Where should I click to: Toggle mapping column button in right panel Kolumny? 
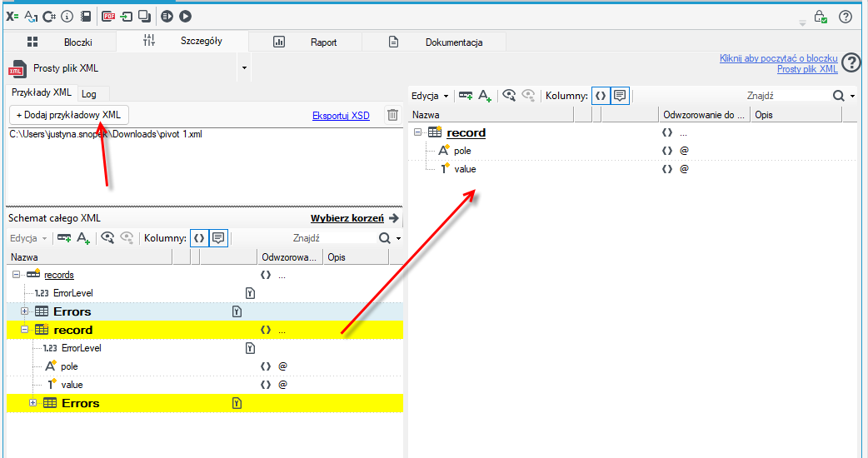pyautogui.click(x=601, y=96)
